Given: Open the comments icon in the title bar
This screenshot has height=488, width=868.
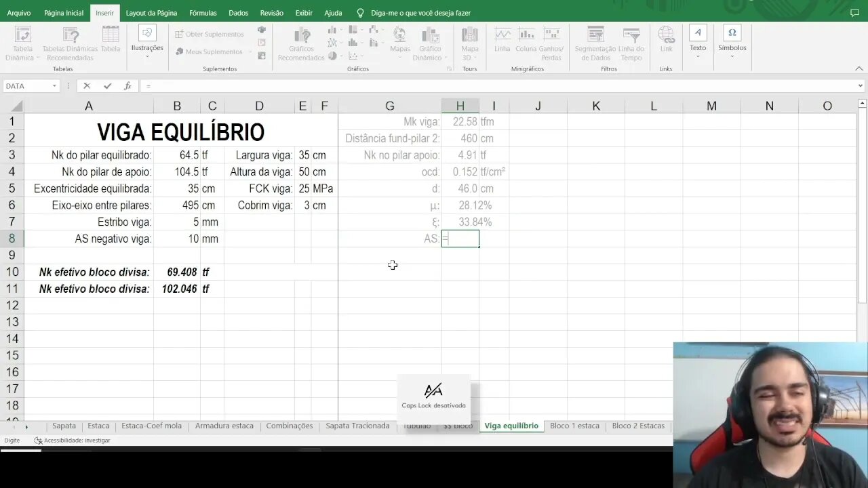Looking at the screenshot, I should [x=854, y=13].
